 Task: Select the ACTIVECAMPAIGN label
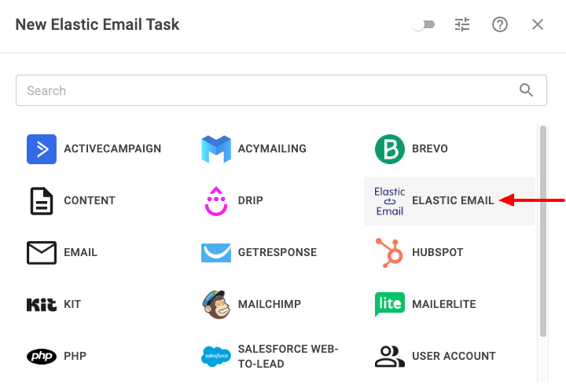(112, 148)
